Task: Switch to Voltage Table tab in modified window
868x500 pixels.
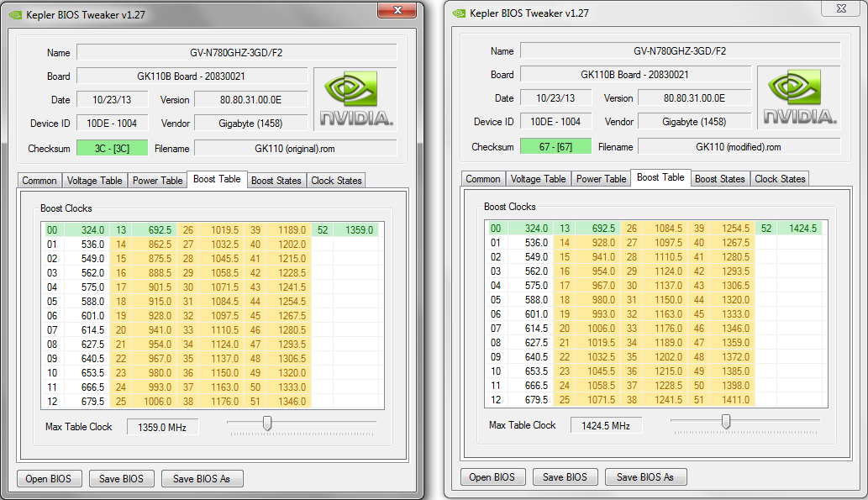Action: point(538,179)
